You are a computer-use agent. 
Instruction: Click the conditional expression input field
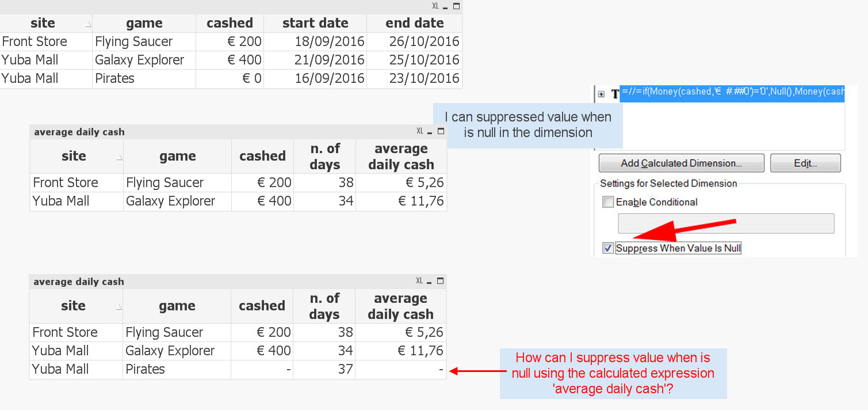725,223
